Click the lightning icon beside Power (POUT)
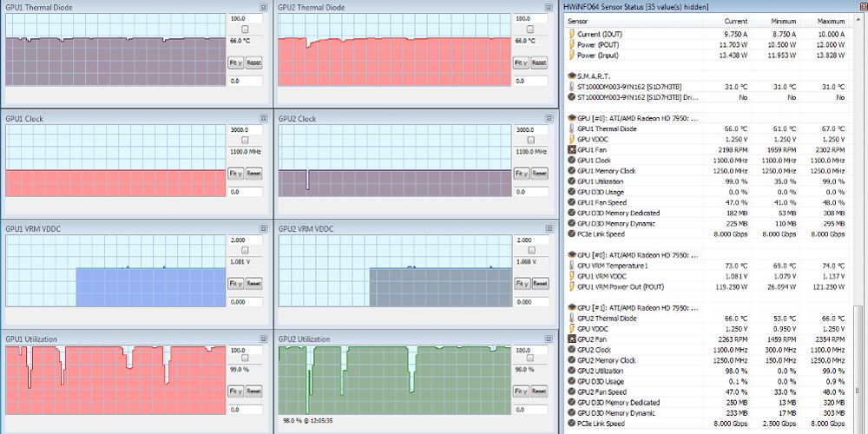This screenshot has height=434, width=868. point(572,45)
